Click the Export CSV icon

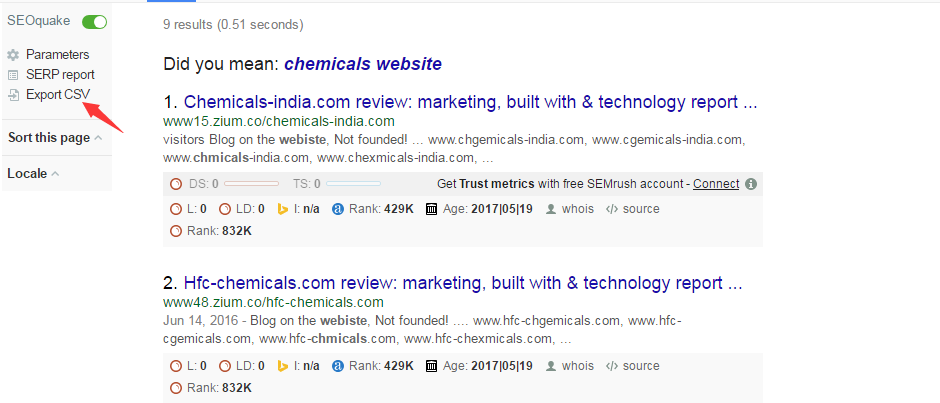click(x=13, y=95)
